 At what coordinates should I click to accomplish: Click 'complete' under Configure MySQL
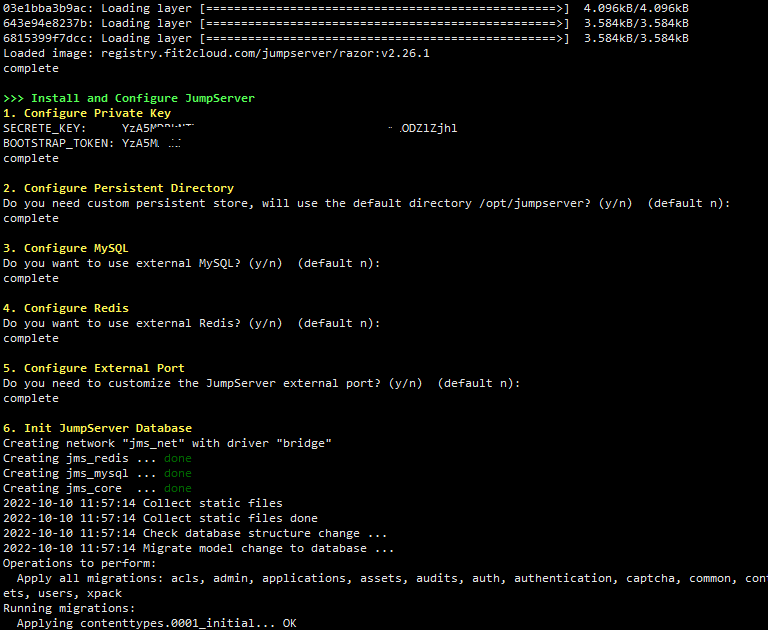(x=31, y=278)
